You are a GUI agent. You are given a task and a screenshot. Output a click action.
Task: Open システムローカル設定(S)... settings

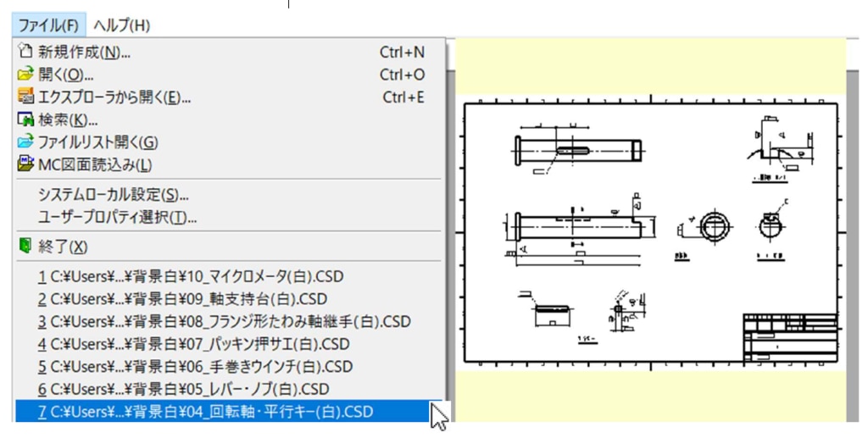(x=229, y=195)
